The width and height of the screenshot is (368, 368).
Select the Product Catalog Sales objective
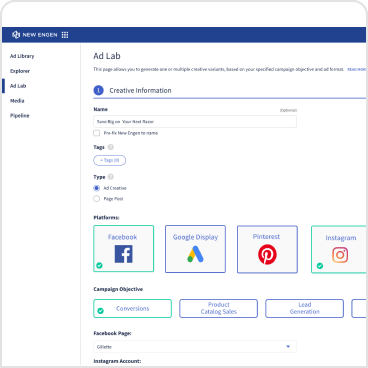pos(219,308)
